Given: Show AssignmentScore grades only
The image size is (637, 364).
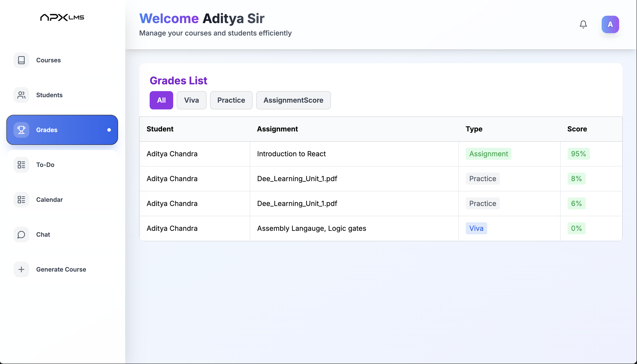Looking at the screenshot, I should point(293,100).
